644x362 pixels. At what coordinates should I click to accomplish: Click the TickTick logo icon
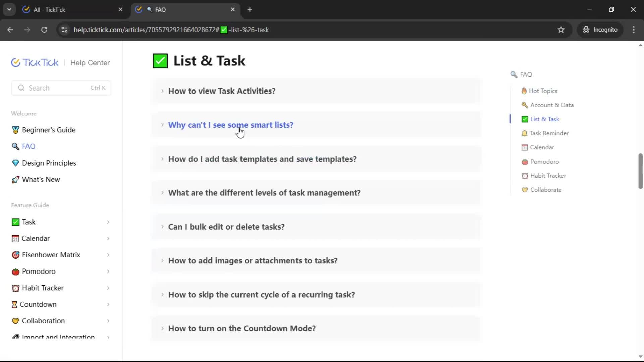click(x=16, y=63)
